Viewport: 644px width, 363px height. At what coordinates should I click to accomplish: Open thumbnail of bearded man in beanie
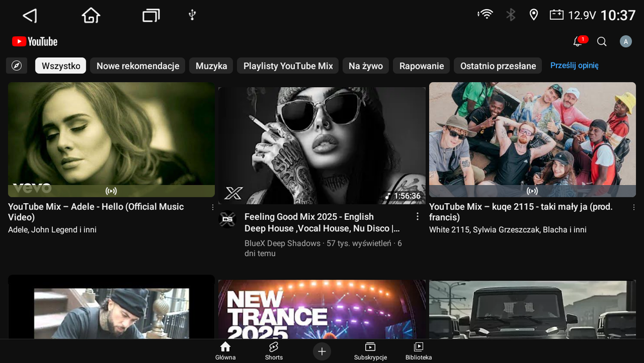(x=111, y=307)
